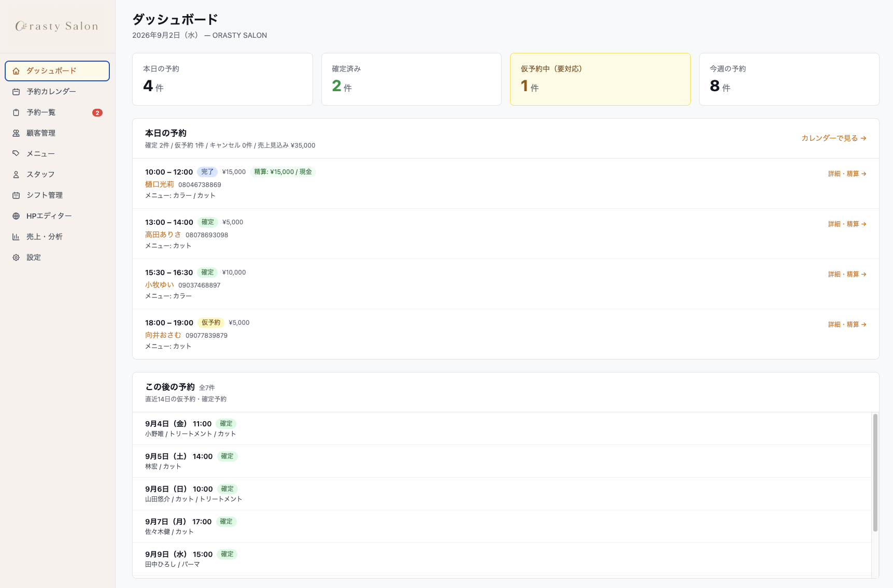Viewport: 893px width, 588px height.
Task: Click the 今週の予約 8件 summary card
Action: [789, 79]
